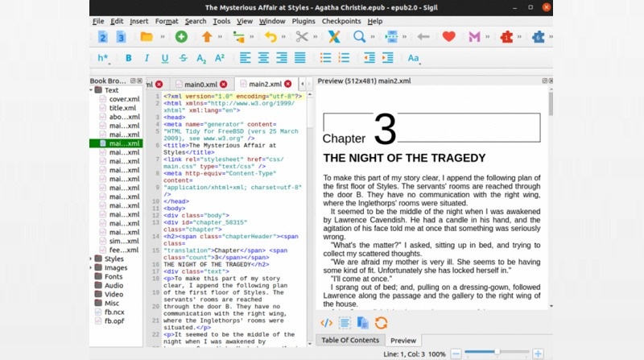Click the tab bar scroll-left arrow
644x360 pixels.
(303, 85)
